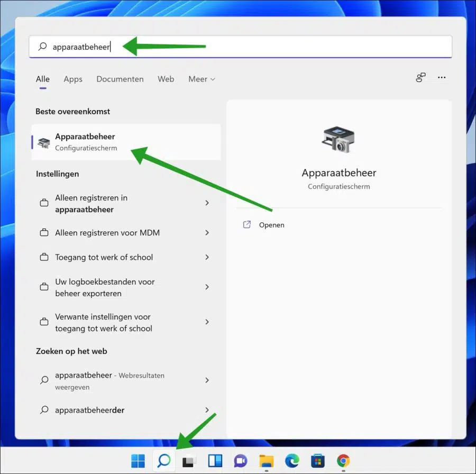The width and height of the screenshot is (476, 474).
Task: Click the Windows Start button in taskbar
Action: point(138,461)
